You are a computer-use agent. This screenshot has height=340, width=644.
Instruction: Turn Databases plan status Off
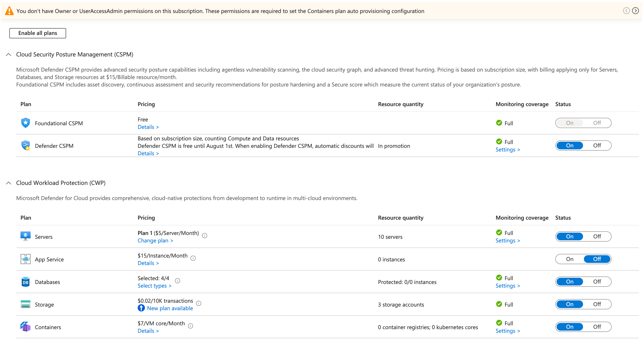pos(597,282)
